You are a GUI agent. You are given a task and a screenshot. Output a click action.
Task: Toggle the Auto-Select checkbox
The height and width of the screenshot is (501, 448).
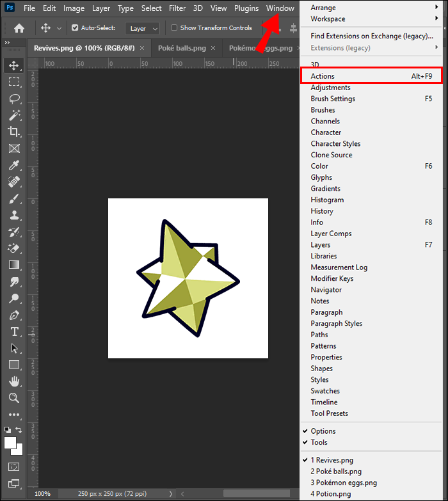tap(75, 28)
